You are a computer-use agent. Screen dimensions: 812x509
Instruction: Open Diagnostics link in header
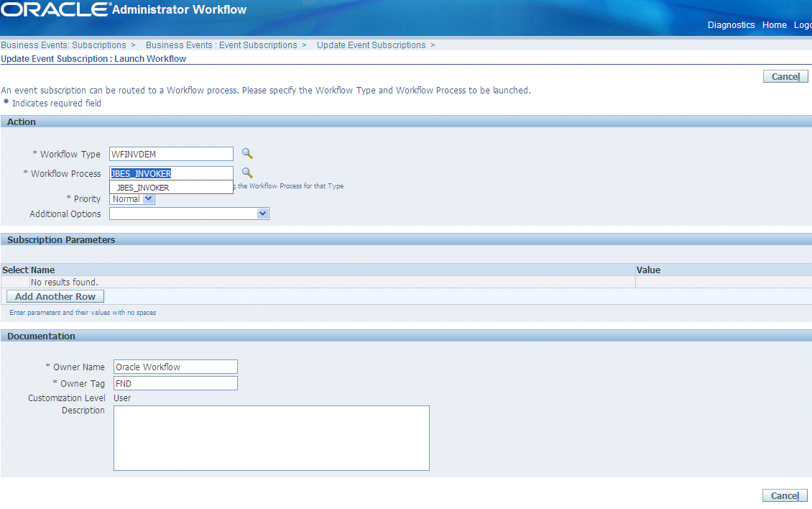point(732,25)
